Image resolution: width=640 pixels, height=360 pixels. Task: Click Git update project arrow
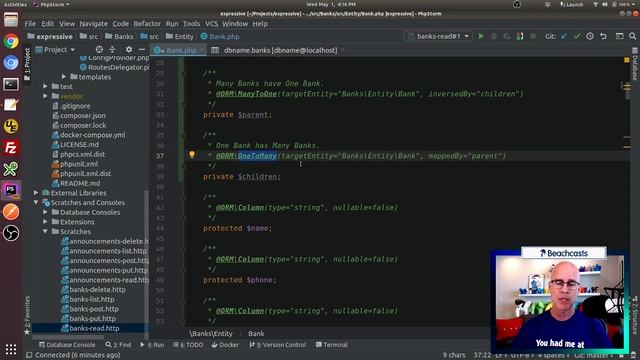[564, 36]
